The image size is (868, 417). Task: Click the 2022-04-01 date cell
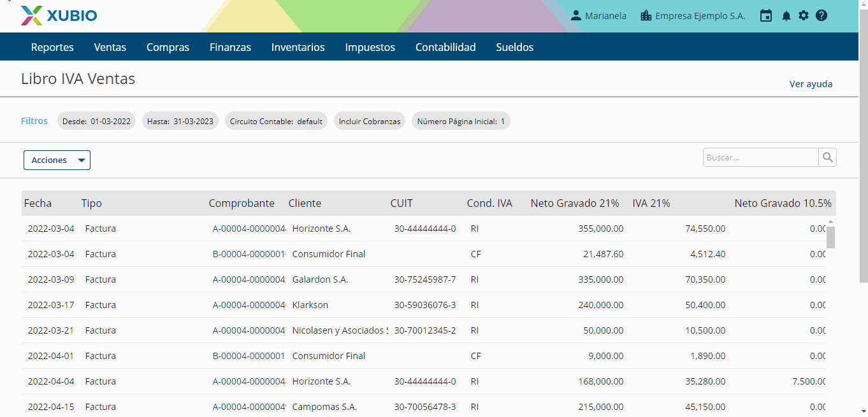point(51,356)
